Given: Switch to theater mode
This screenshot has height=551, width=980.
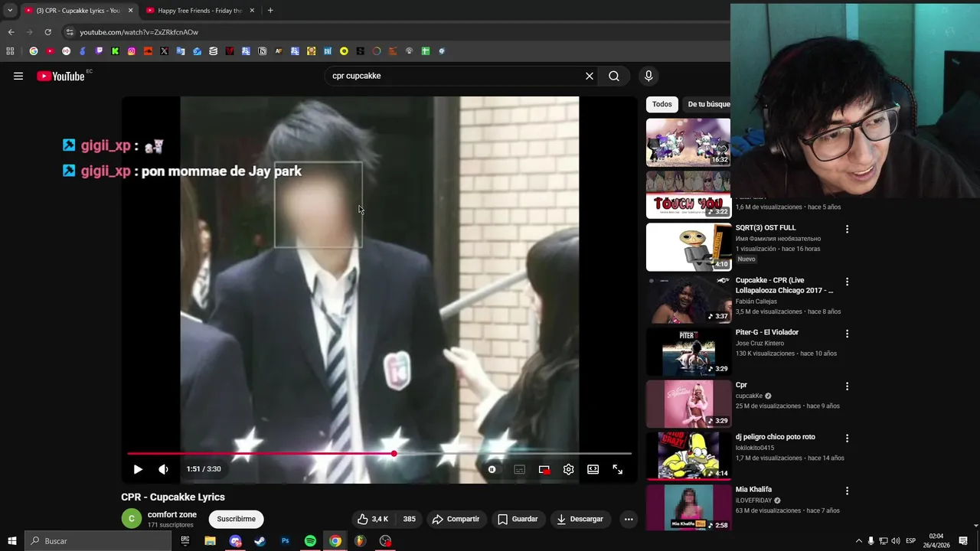Looking at the screenshot, I should 593,469.
